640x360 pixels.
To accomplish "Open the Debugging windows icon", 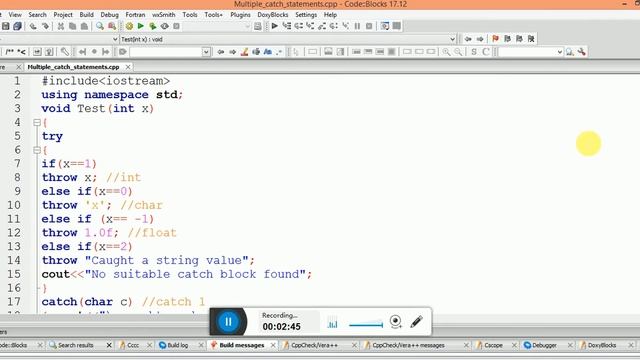I will (384, 26).
